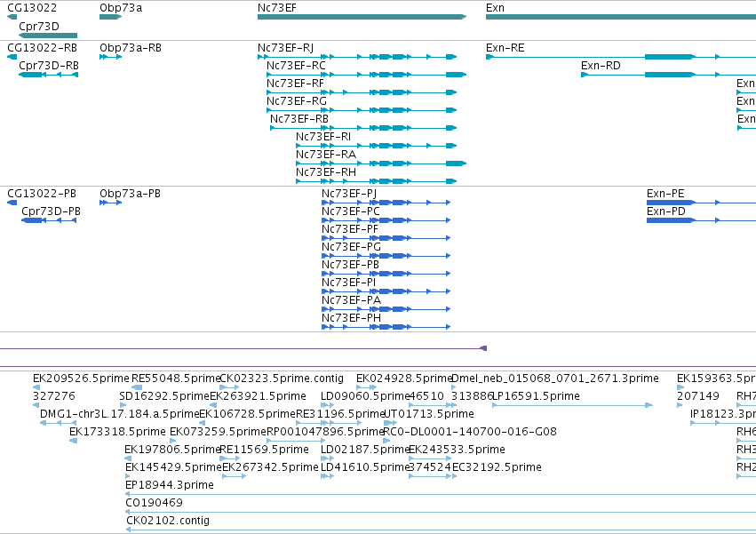
Task: Select the CG13022-PB protein label
Action: 42,194
